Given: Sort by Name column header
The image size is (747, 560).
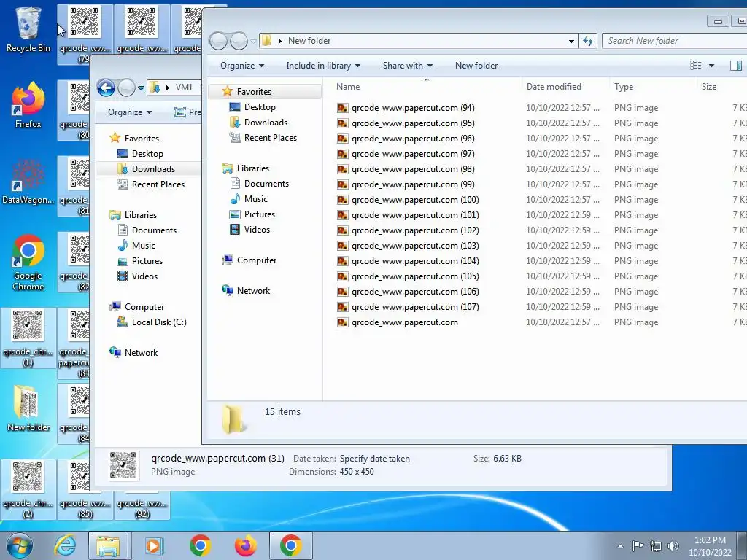Looking at the screenshot, I should [348, 87].
